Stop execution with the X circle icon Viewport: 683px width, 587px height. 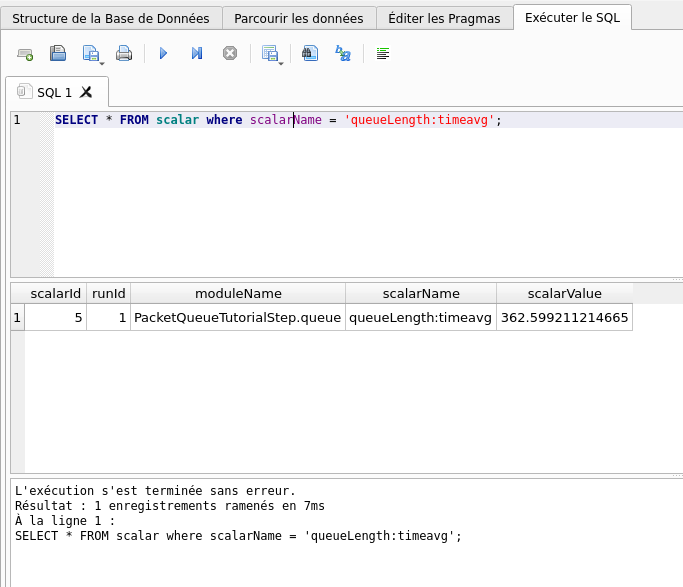pos(230,54)
